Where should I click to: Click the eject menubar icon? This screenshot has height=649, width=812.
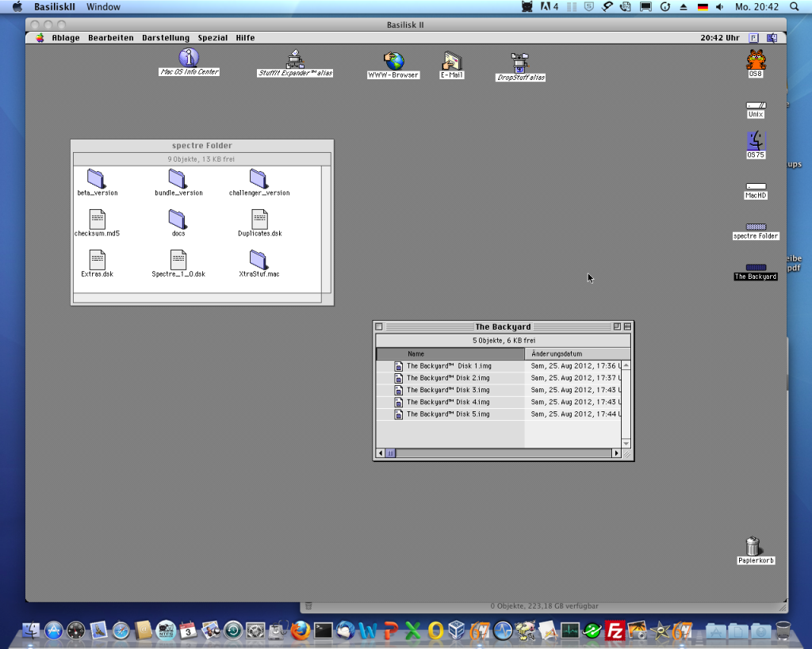tap(684, 6)
